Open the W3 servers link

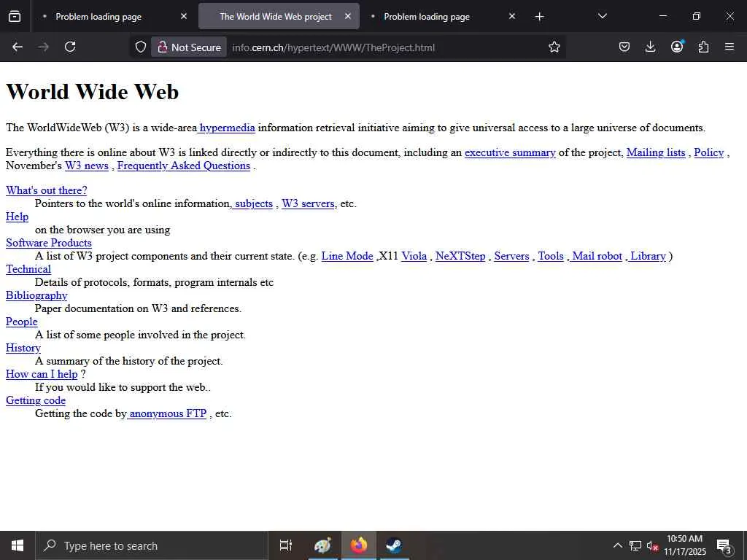coord(308,204)
